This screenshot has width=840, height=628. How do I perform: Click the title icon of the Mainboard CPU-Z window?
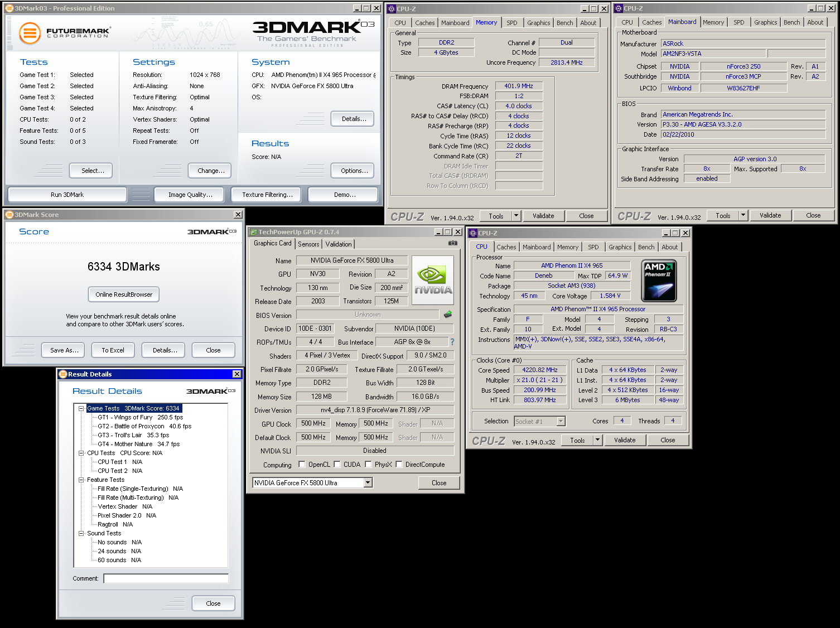pyautogui.click(x=619, y=8)
